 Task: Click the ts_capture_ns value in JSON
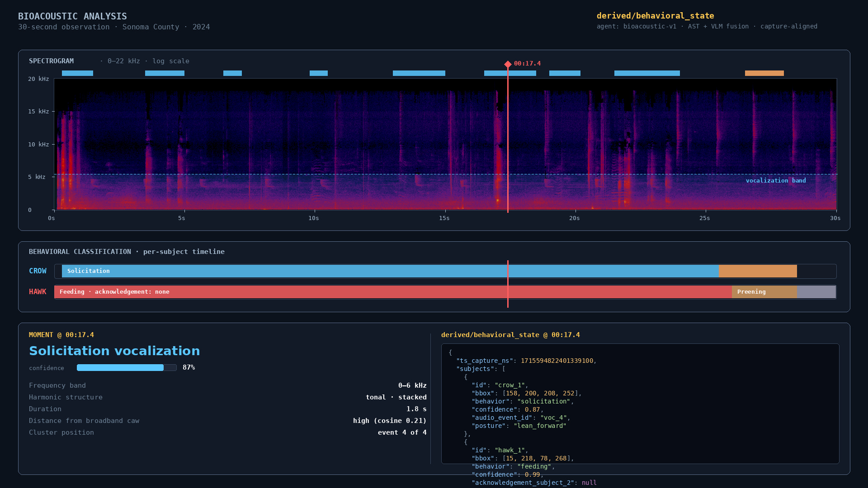(557, 361)
